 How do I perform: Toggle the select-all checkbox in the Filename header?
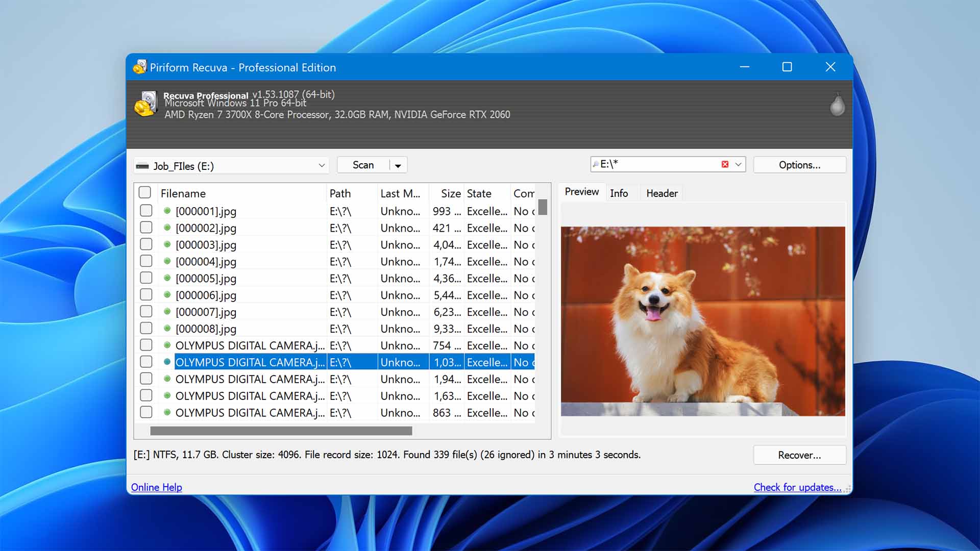click(x=145, y=192)
